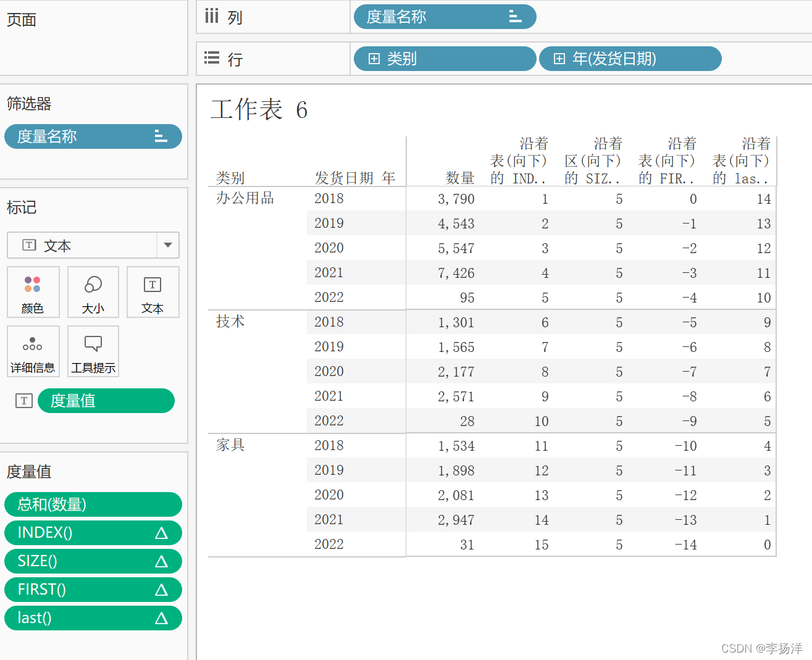Click the filter icon on the 度量名称 columns pill
The image size is (812, 660).
tap(515, 17)
